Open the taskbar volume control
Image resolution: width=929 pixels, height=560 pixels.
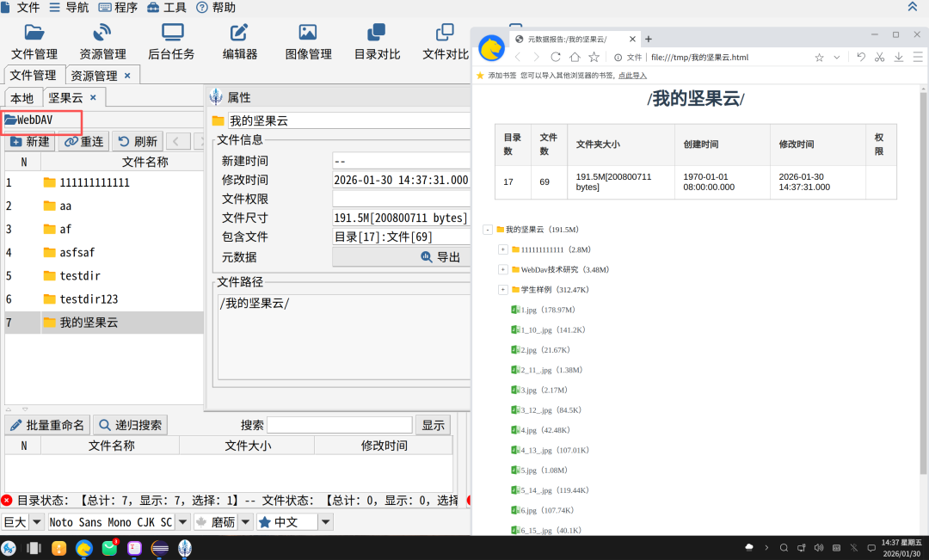[x=819, y=548]
